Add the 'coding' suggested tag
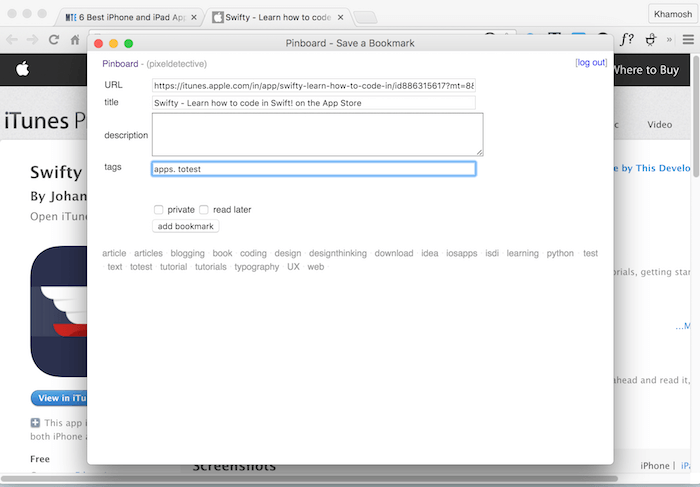 253,253
